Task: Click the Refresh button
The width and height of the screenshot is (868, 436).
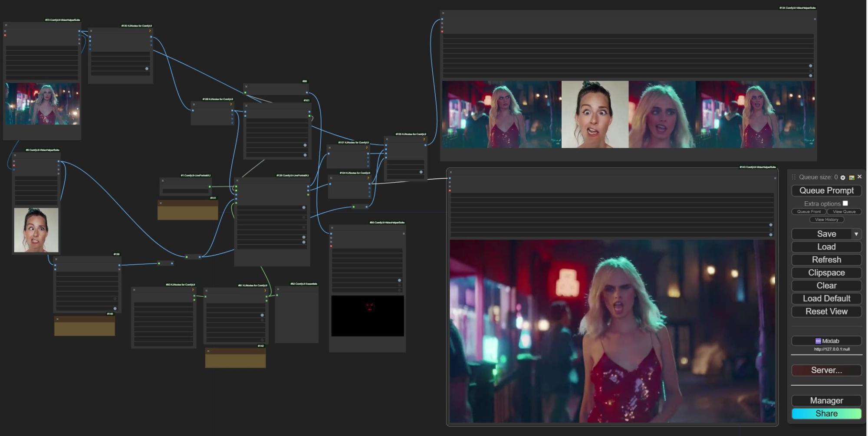Action: tap(826, 260)
